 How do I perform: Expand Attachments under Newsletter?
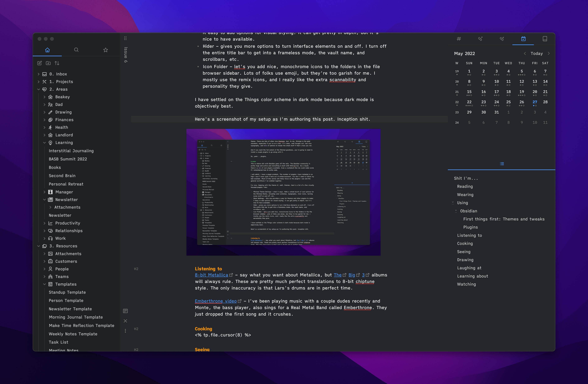click(50, 207)
